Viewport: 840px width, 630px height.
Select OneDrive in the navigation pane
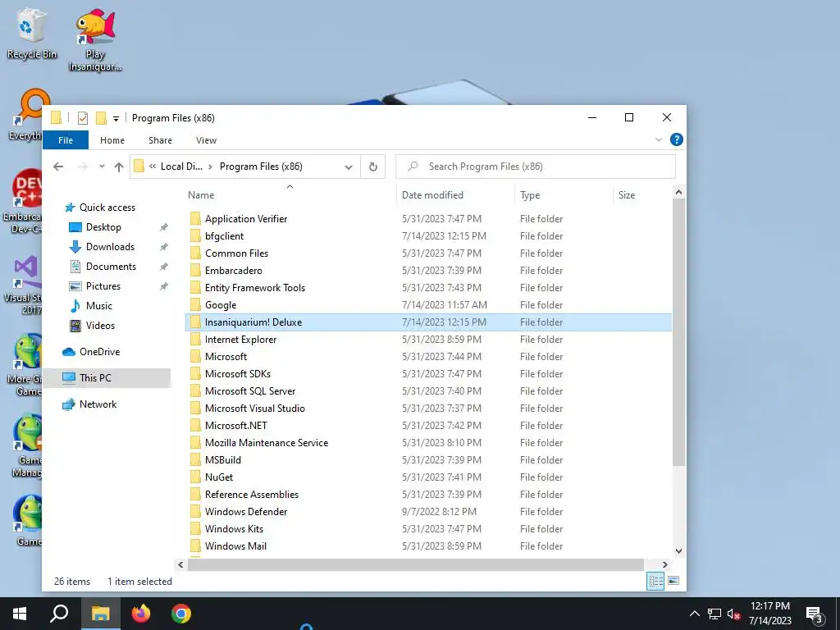(99, 352)
